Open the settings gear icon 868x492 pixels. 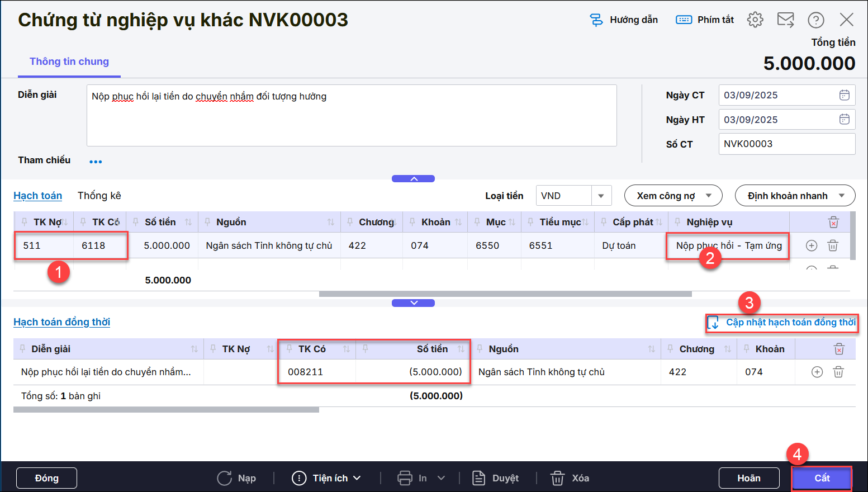pos(755,20)
